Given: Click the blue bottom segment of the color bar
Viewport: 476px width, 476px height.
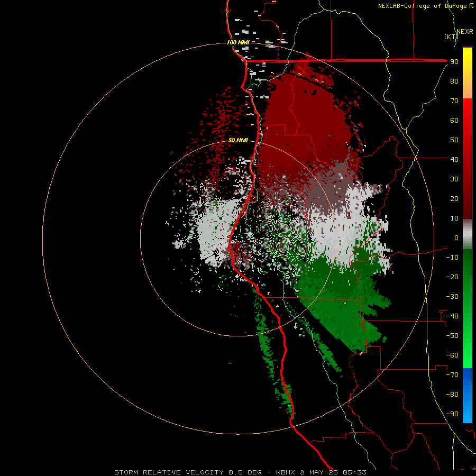Looking at the screenshot, I should 467,396.
